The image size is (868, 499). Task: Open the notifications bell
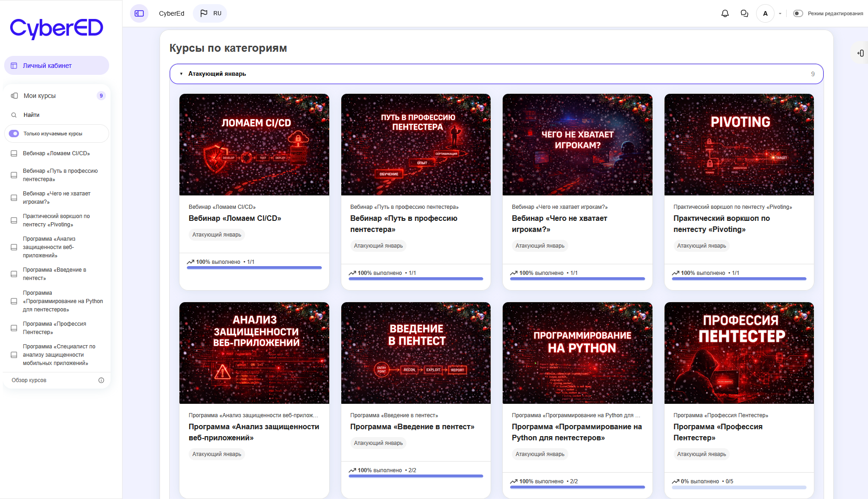(725, 13)
